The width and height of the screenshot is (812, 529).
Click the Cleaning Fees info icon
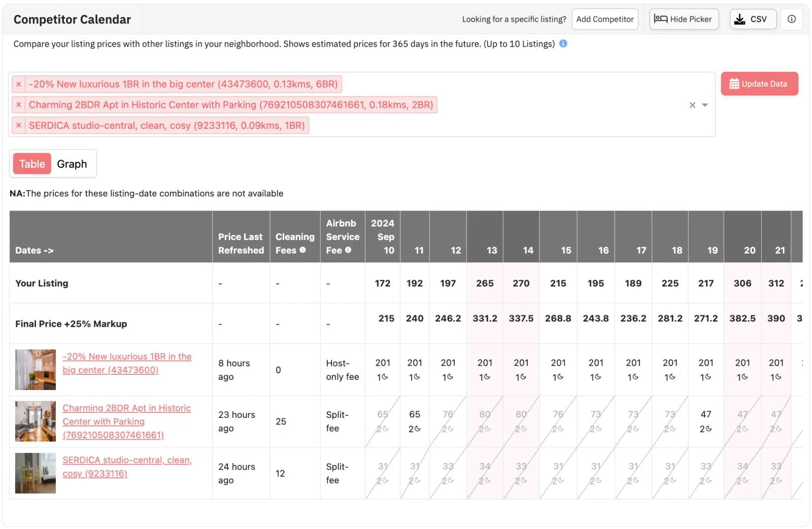tap(303, 250)
